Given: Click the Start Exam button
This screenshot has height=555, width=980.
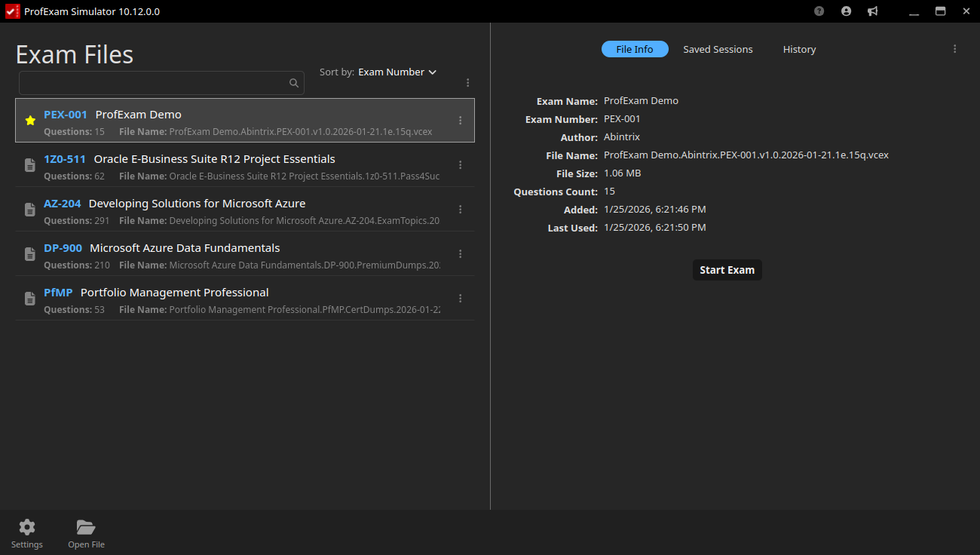Looking at the screenshot, I should coord(727,270).
